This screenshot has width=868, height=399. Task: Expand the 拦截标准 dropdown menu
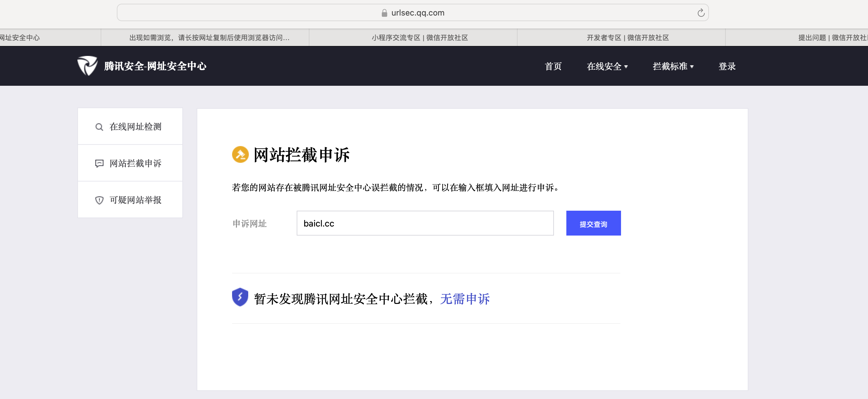coord(673,66)
